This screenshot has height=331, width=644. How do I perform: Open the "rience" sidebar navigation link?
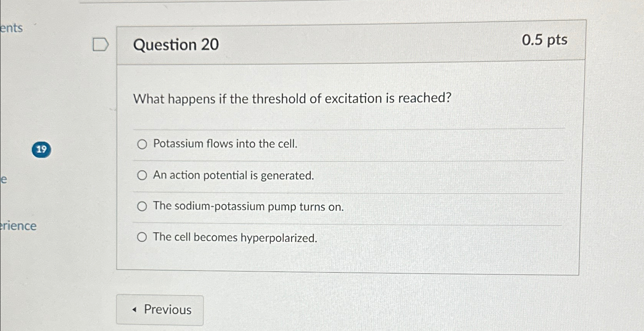(x=18, y=226)
